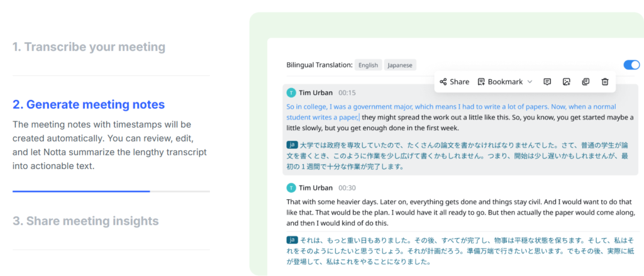Click Tim Urban avatar at 00:15

tap(291, 93)
